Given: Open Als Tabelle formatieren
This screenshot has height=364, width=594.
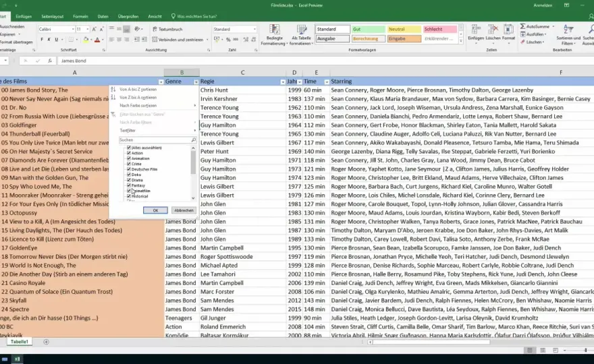Looking at the screenshot, I should point(302,35).
